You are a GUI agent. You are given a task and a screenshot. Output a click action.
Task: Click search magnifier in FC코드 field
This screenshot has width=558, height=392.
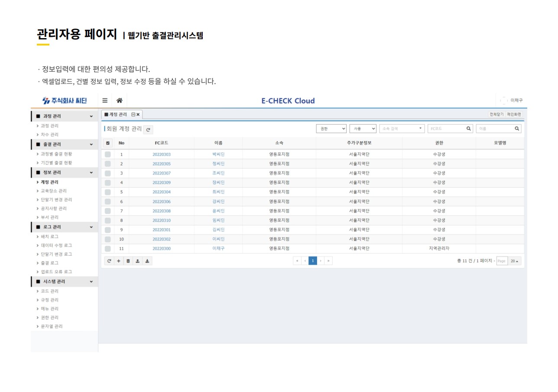point(468,129)
